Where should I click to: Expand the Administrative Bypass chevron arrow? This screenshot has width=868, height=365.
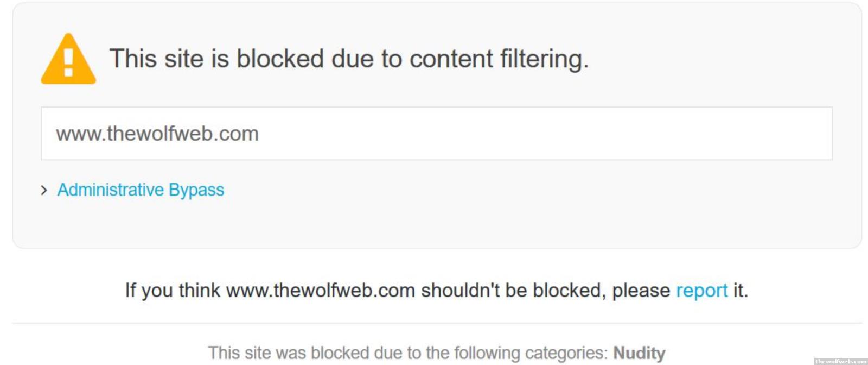[44, 190]
